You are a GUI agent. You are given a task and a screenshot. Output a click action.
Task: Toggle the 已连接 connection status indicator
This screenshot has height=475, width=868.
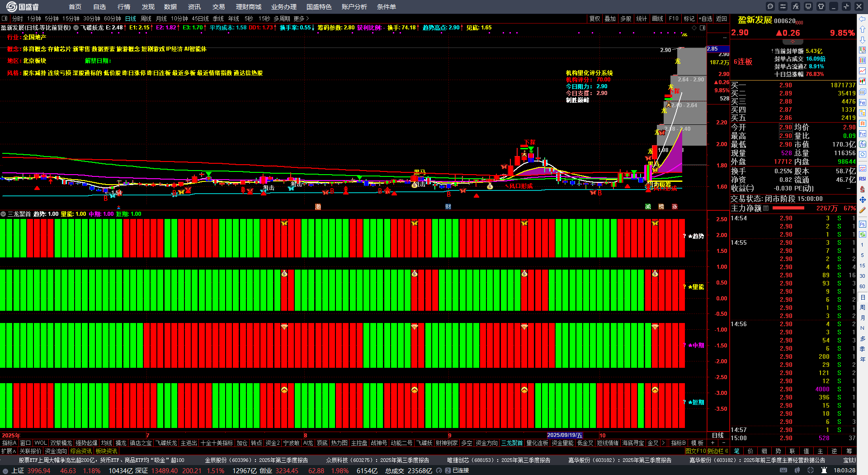pyautogui.click(x=457, y=470)
